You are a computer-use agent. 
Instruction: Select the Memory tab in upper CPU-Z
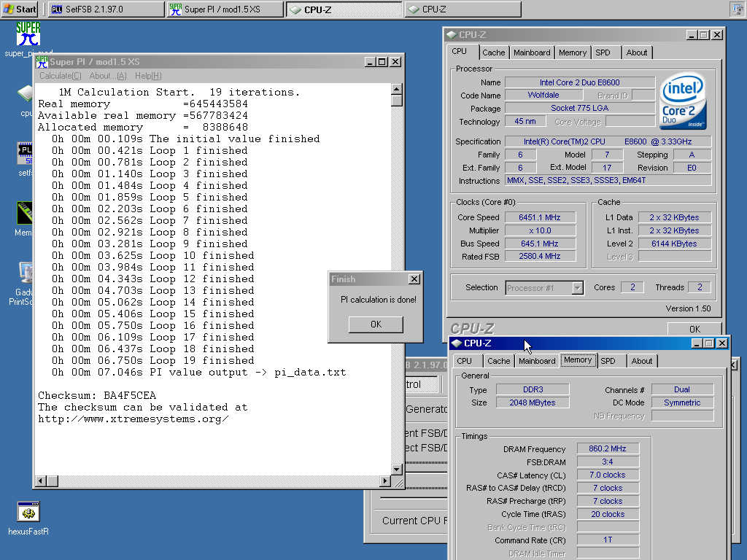pos(573,52)
